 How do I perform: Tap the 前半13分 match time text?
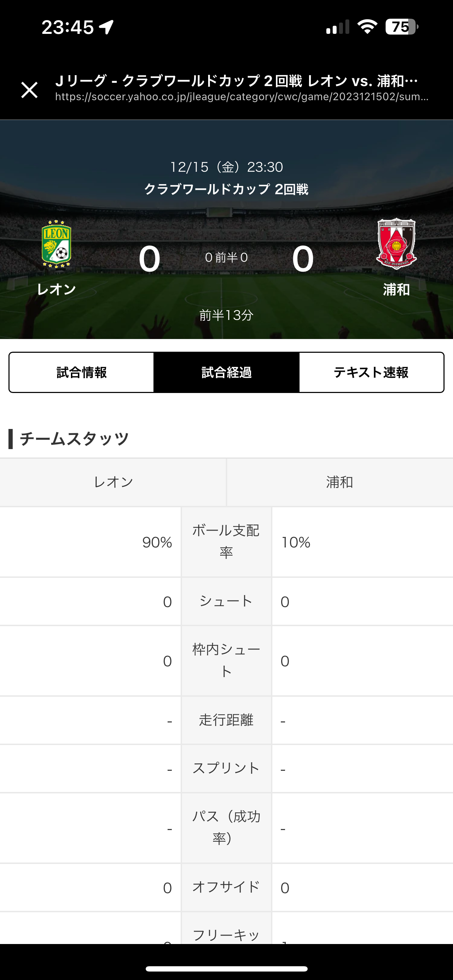(226, 315)
